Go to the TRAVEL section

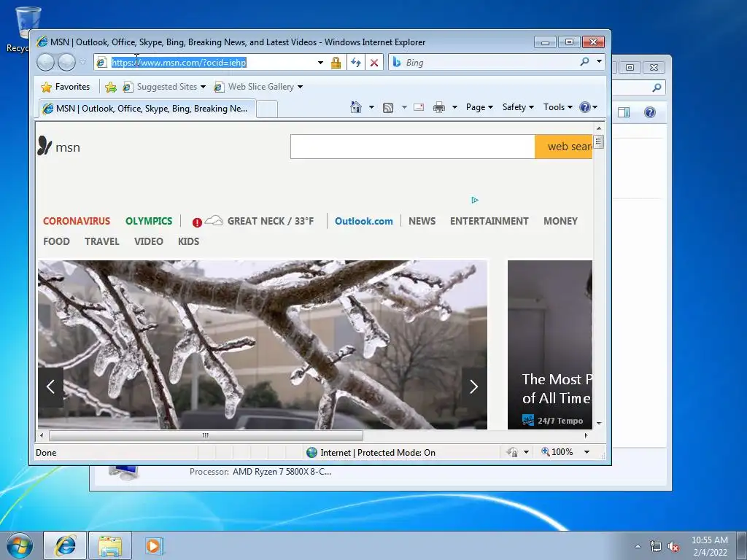coord(102,241)
